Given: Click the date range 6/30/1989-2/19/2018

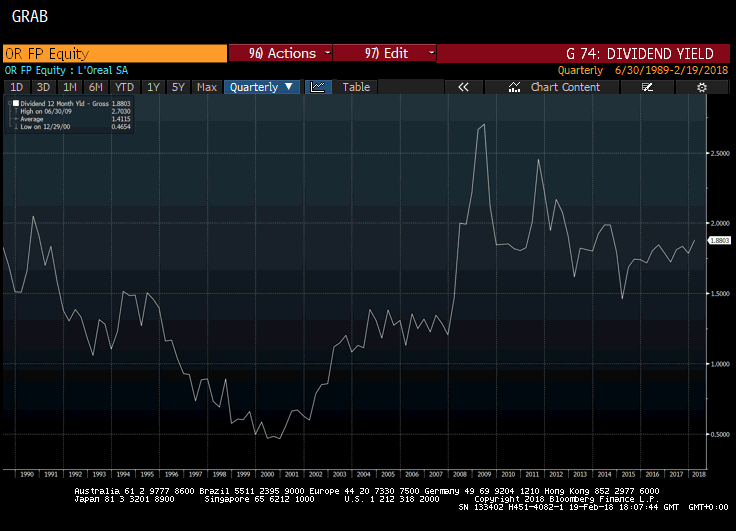Looking at the screenshot, I should tap(671, 70).
